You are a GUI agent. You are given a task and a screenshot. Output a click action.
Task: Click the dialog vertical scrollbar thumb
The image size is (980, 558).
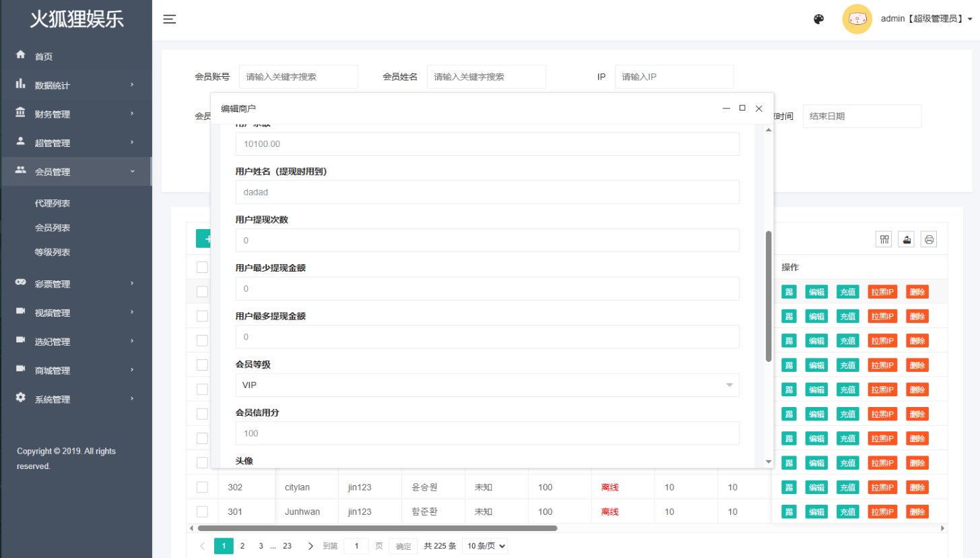(x=769, y=297)
